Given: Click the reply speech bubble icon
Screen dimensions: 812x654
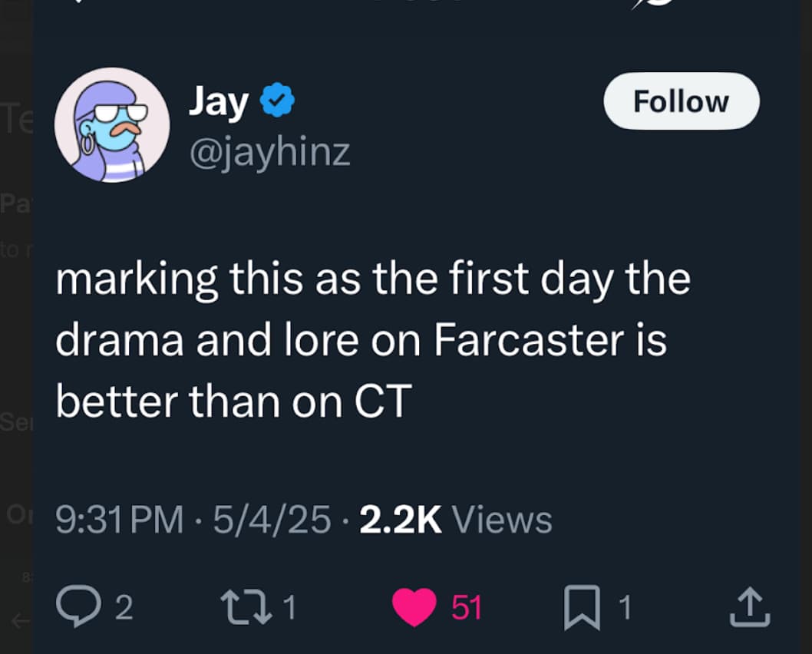Looking at the screenshot, I should click(x=75, y=607).
